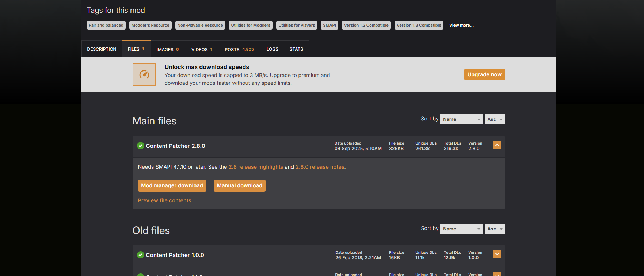Screen dimensions: 644x276
Task: Click green checkmark beside Content Patcher 2.8.0
Action: tap(141, 146)
